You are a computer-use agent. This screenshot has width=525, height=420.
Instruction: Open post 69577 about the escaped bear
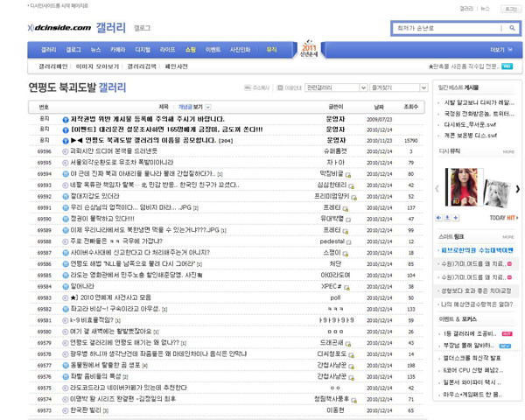pos(106,365)
